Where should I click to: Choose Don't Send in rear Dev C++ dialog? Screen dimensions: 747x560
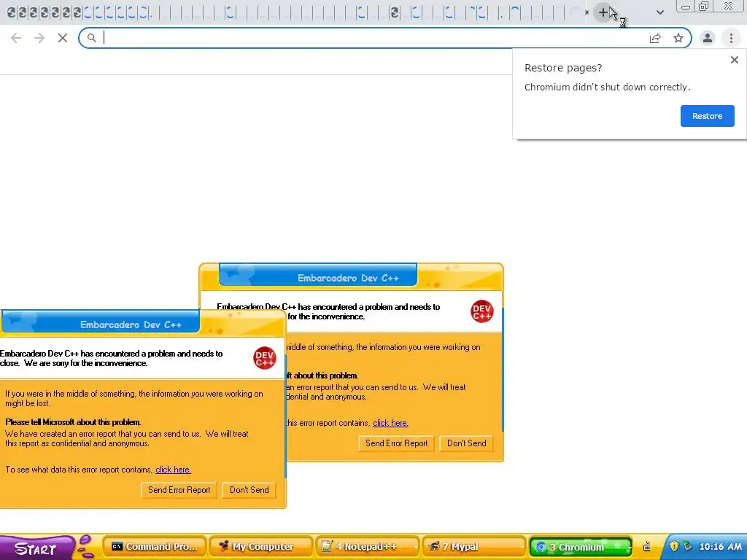point(466,443)
